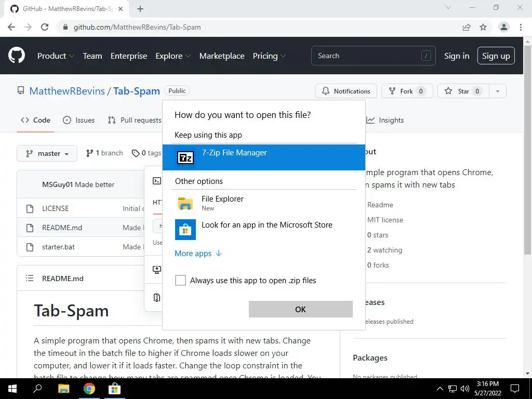Open a new browser tab

(x=140, y=9)
